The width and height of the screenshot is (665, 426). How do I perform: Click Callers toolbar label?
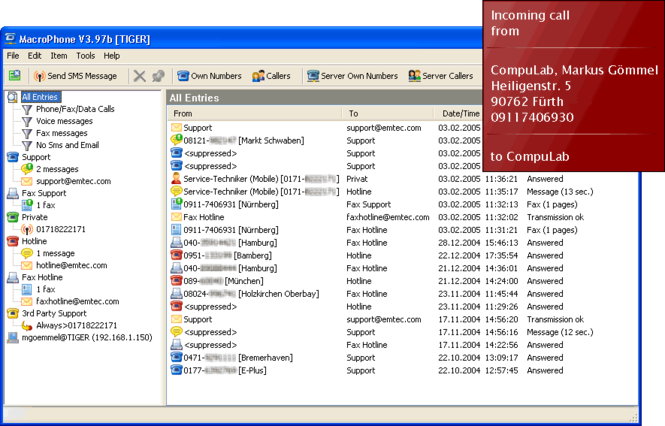[x=278, y=76]
